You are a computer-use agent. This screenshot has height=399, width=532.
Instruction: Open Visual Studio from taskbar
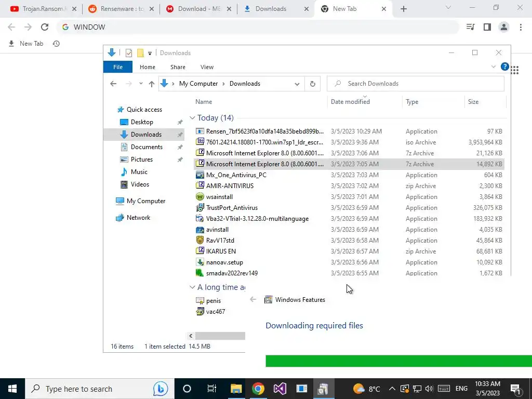[280, 389]
